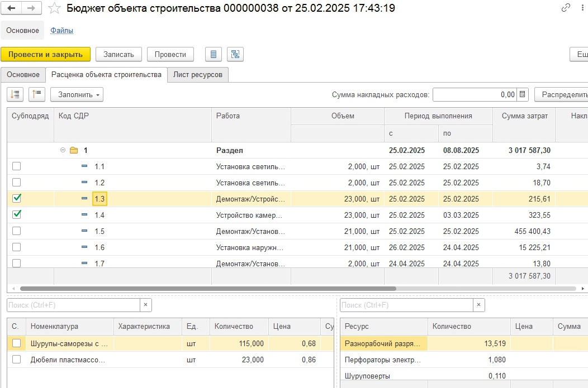588x388 pixels.
Task: Open the Заполнить dropdown menu
Action: click(x=77, y=94)
